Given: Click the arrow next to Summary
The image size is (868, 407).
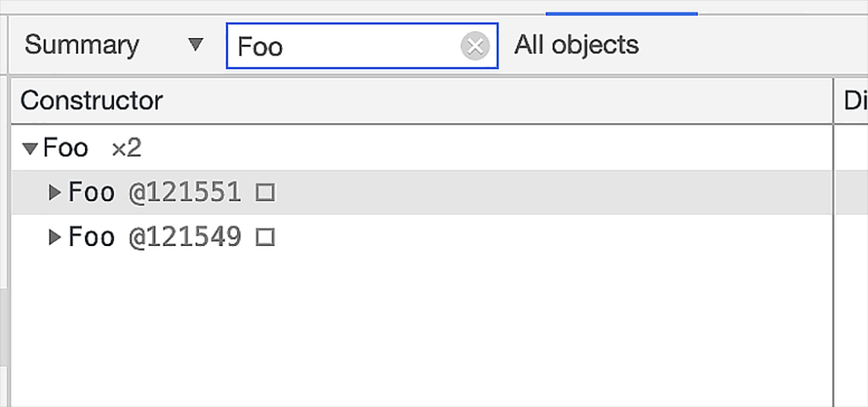Looking at the screenshot, I should (x=196, y=46).
